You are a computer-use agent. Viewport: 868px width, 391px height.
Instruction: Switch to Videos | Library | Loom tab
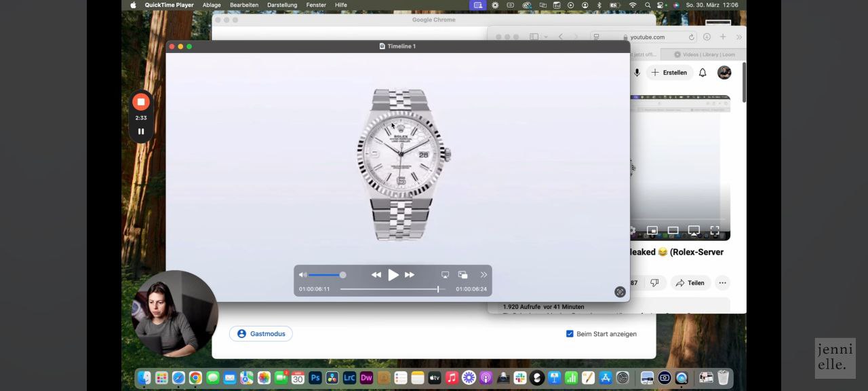pyautogui.click(x=705, y=54)
